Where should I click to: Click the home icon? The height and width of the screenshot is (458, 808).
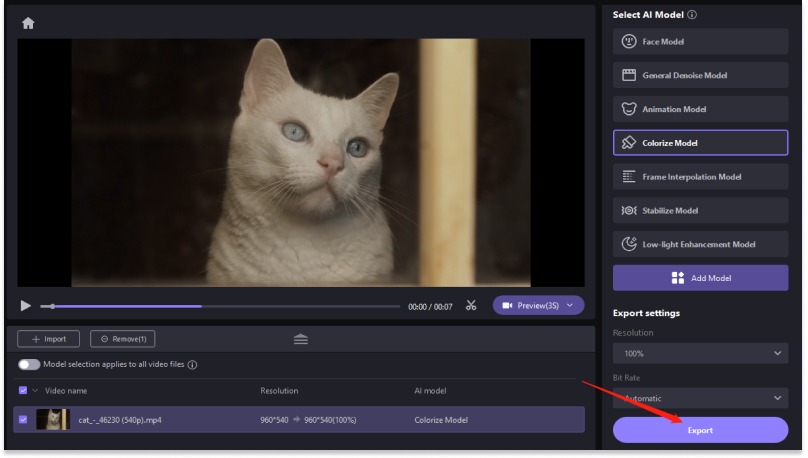tap(28, 23)
